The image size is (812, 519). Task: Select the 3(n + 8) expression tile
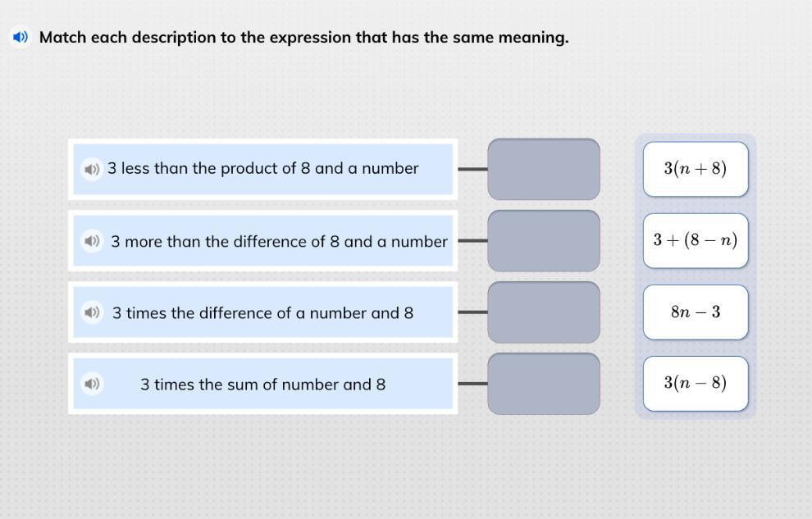click(x=696, y=169)
